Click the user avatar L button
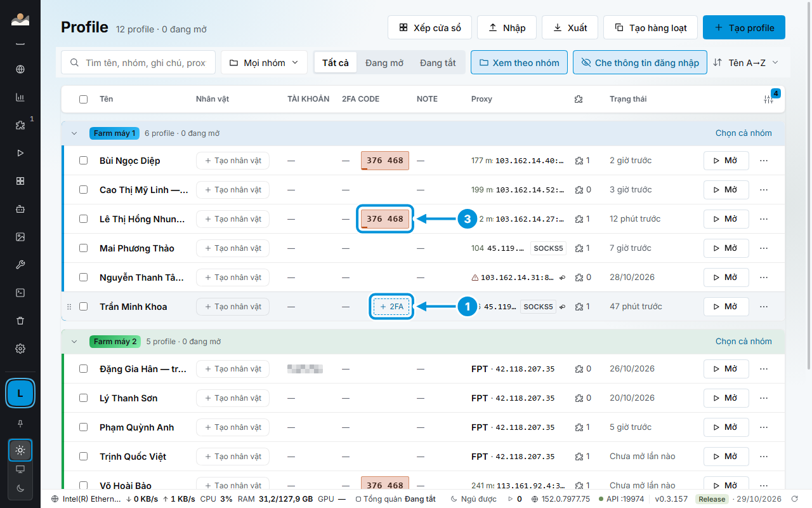 20,393
